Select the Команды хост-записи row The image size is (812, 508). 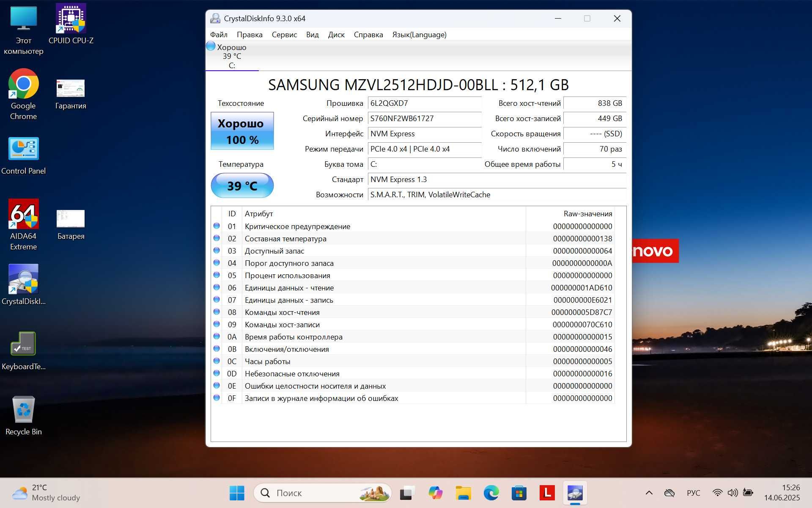click(413, 325)
